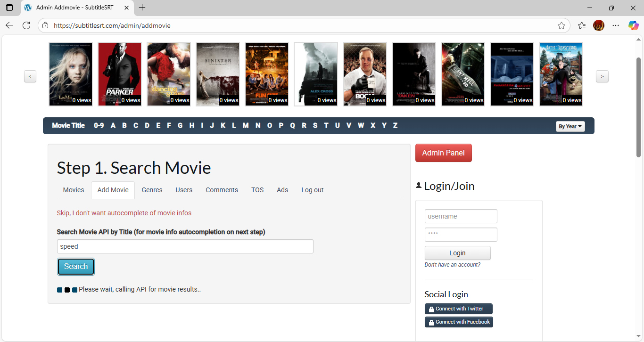Select the Add Movie tab
Viewport: 644px width, 342px height.
113,190
